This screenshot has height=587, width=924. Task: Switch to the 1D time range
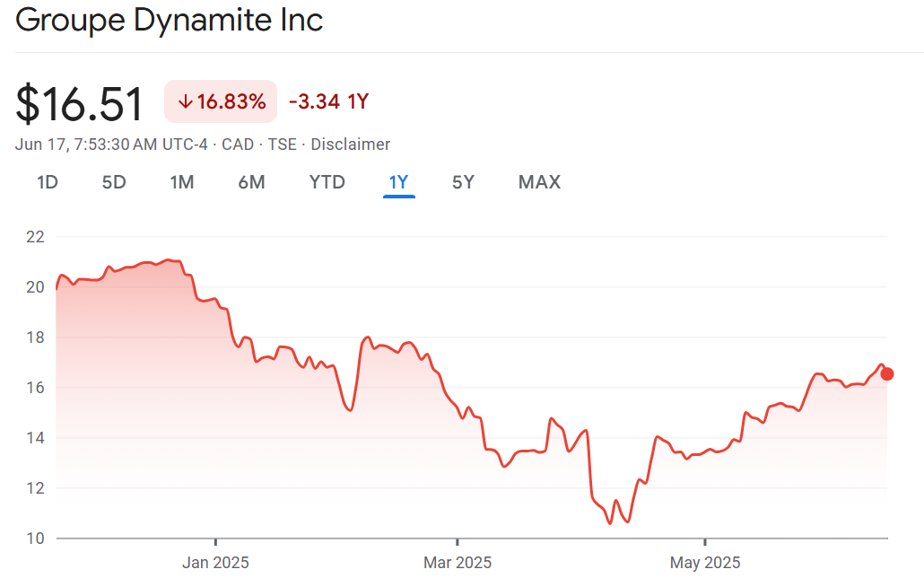48,182
